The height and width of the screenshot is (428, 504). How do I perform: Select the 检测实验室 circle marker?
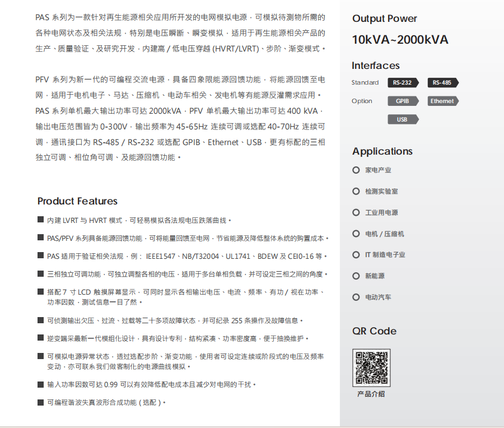click(x=356, y=191)
